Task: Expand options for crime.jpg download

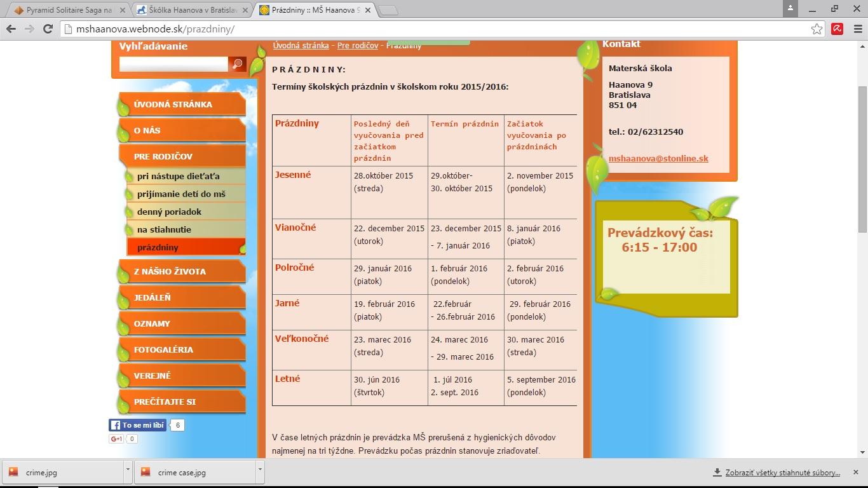Action: point(128,471)
